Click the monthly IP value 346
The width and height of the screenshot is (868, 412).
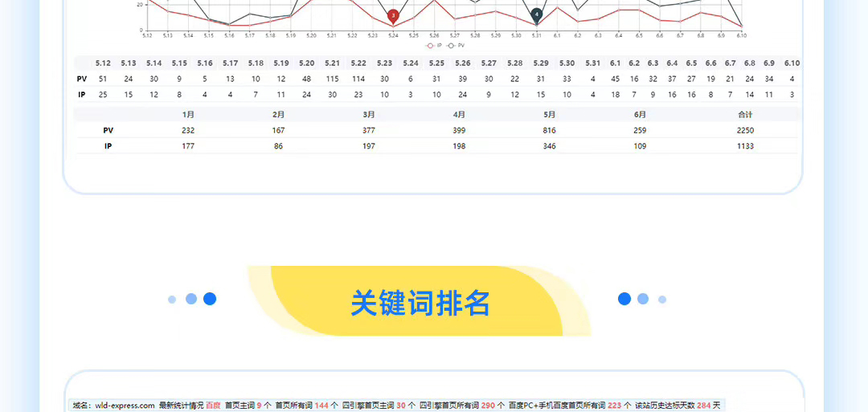pos(549,146)
